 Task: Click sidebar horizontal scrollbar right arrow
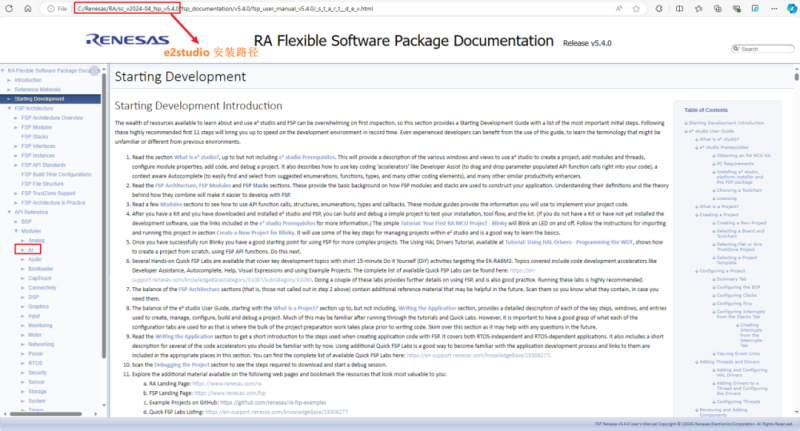click(x=95, y=414)
